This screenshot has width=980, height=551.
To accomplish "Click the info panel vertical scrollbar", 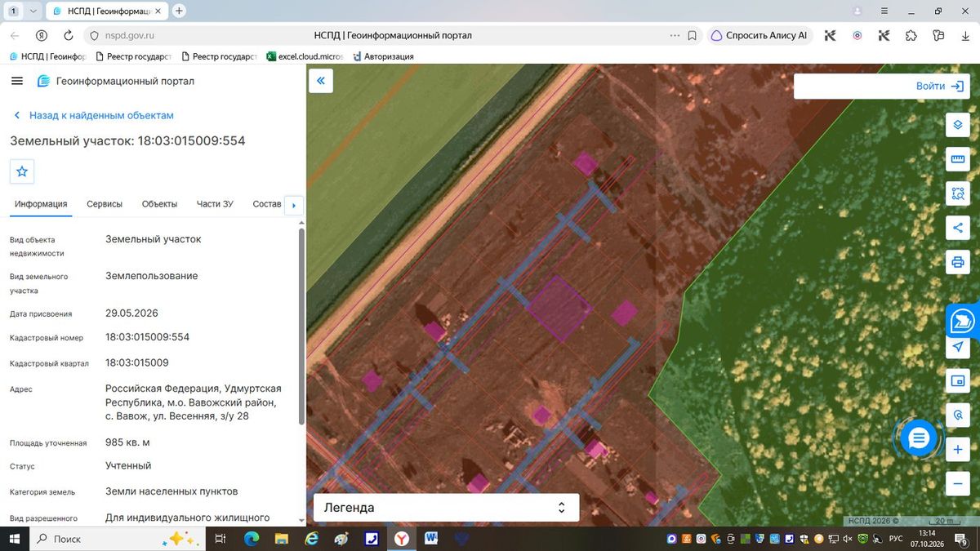I will click(301, 327).
